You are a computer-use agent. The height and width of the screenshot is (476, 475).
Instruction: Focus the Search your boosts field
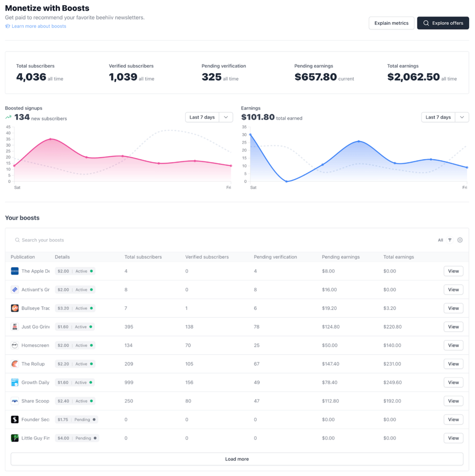[221, 240]
